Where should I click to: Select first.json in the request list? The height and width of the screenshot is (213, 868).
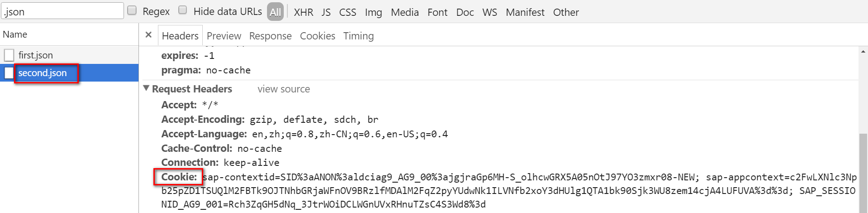69,55
